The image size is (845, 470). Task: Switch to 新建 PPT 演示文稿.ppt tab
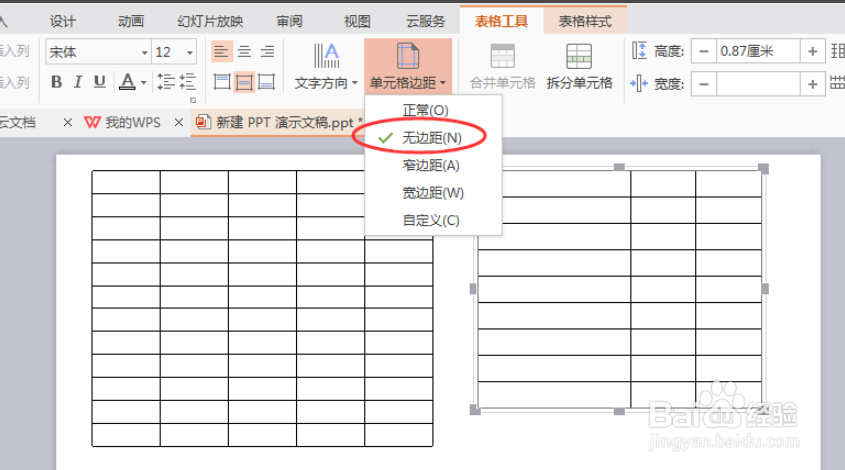coord(279,123)
